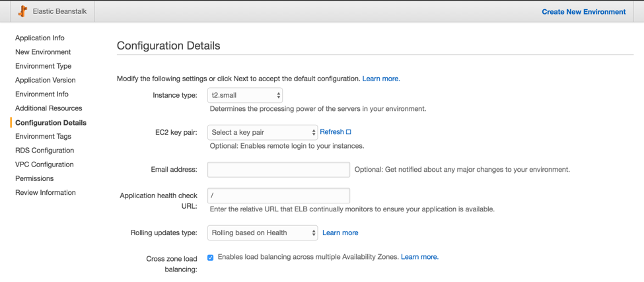Click the 'Application health check URL:' label

point(159,201)
